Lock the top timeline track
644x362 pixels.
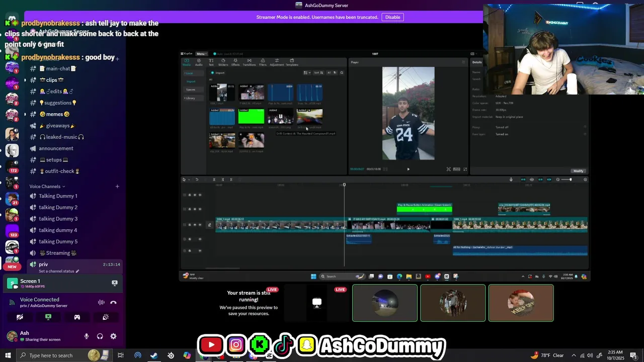point(190,195)
